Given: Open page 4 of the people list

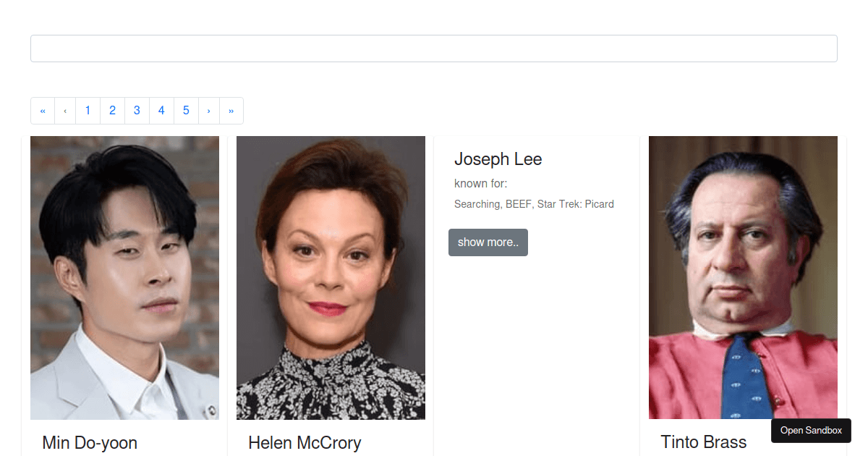Looking at the screenshot, I should (x=161, y=110).
